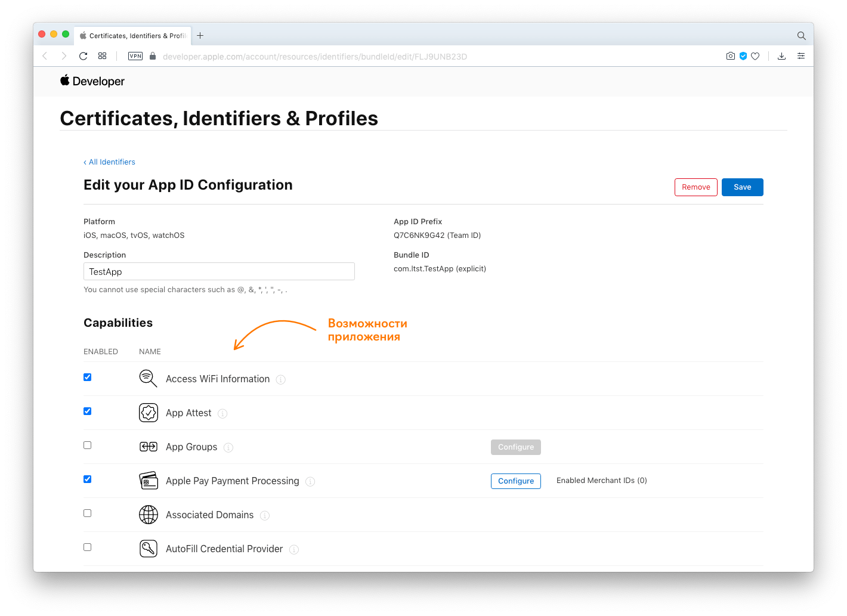
Task: Click the Associated Domains label
Action: pyautogui.click(x=210, y=515)
